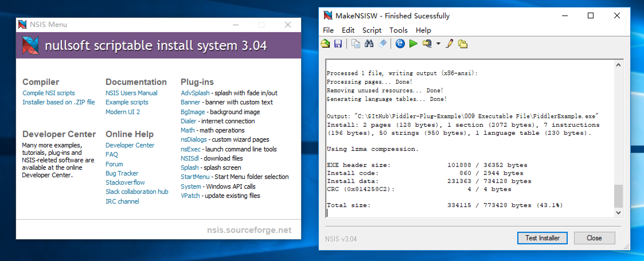Open the Edit menu in MakeNSISW
This screenshot has width=644, height=261.
click(x=348, y=30)
